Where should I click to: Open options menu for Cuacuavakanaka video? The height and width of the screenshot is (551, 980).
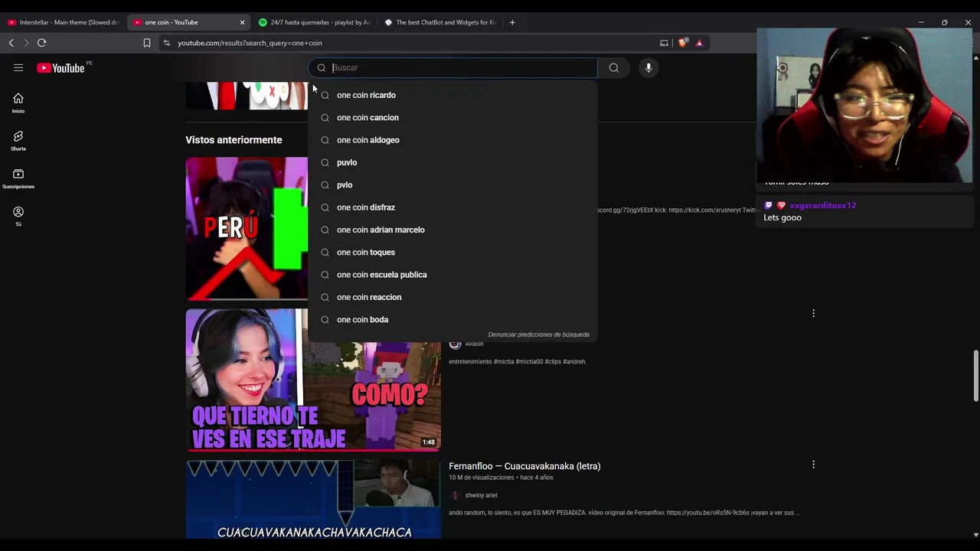pos(813,465)
